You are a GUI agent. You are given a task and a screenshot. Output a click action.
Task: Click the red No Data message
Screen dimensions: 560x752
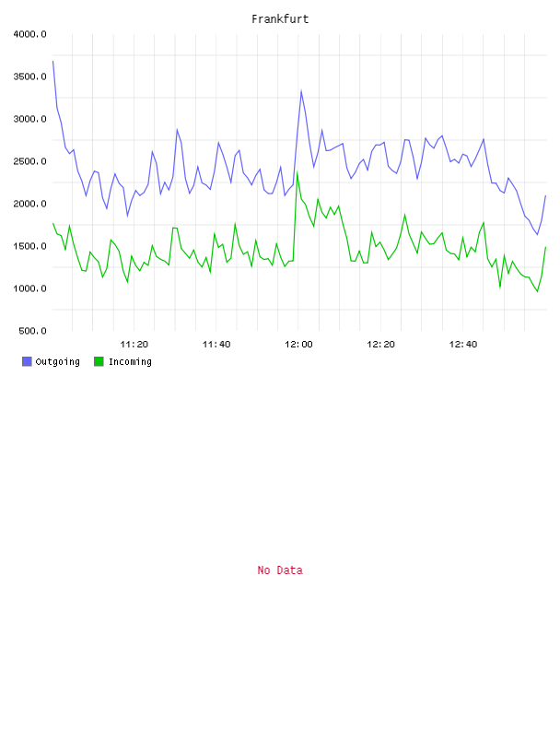coord(280,570)
